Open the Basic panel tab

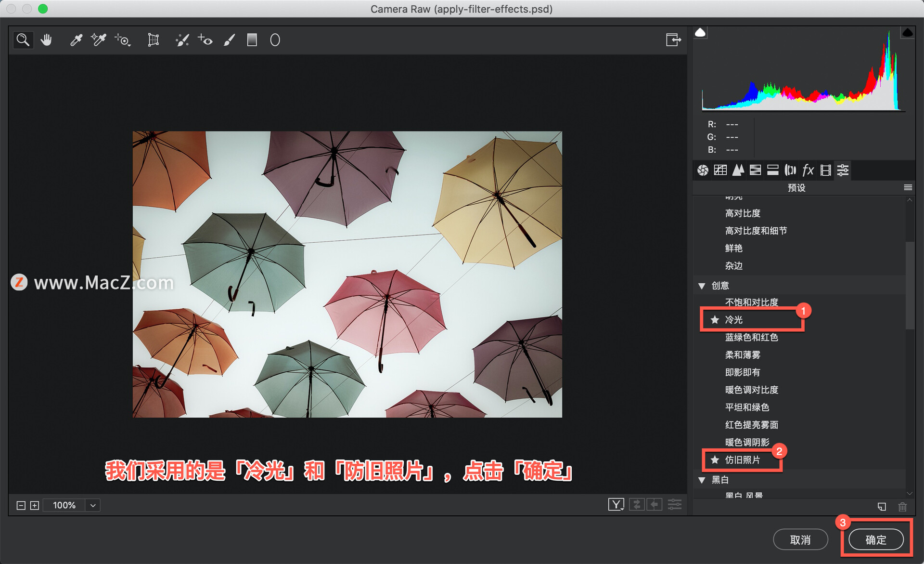[703, 170]
